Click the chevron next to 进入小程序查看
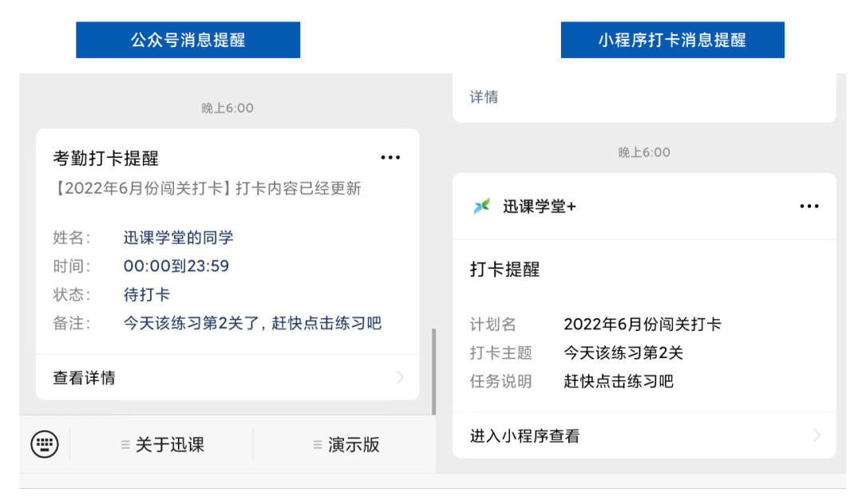This screenshot has height=504, width=862. point(815,435)
